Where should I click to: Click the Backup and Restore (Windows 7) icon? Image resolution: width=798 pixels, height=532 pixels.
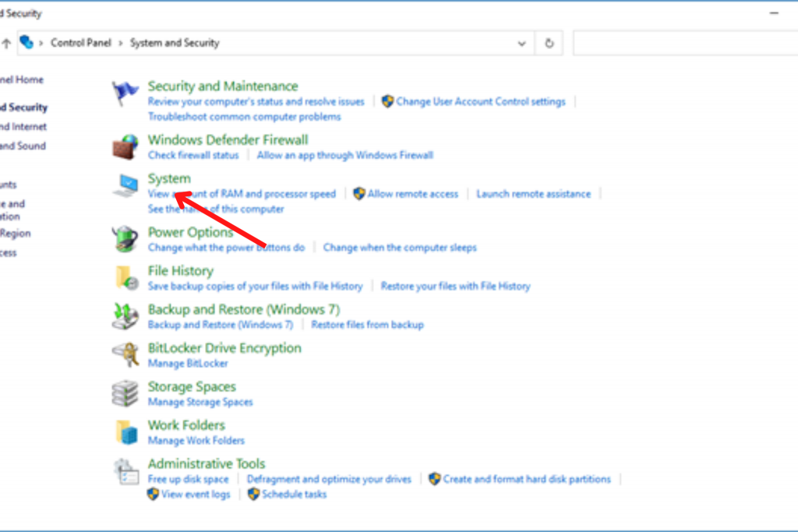click(126, 316)
